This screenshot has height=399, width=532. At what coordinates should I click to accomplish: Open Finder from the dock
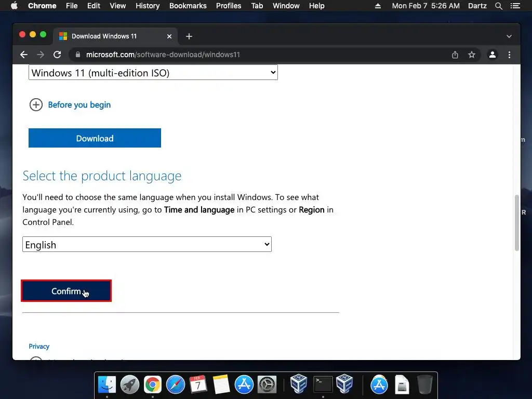pyautogui.click(x=107, y=384)
